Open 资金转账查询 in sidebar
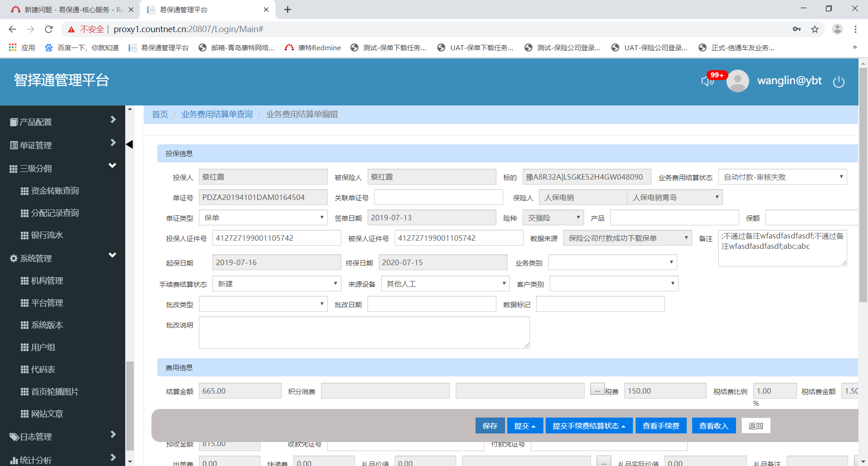 pos(55,190)
